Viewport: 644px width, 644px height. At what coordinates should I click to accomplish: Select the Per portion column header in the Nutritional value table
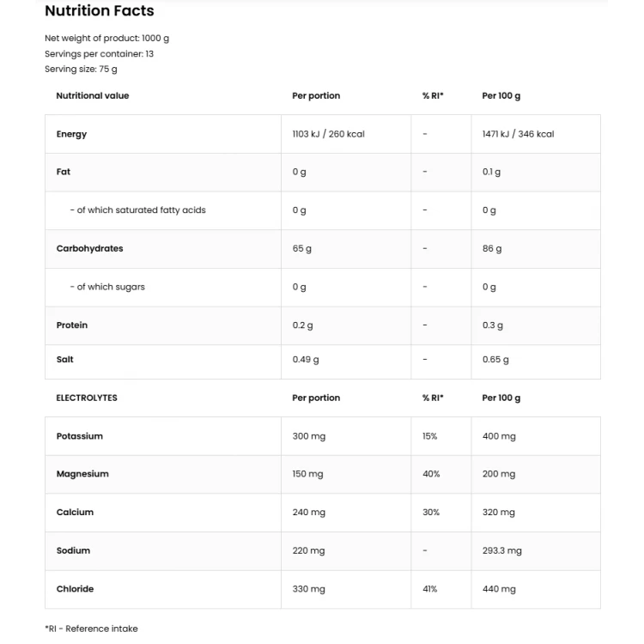[x=316, y=95]
